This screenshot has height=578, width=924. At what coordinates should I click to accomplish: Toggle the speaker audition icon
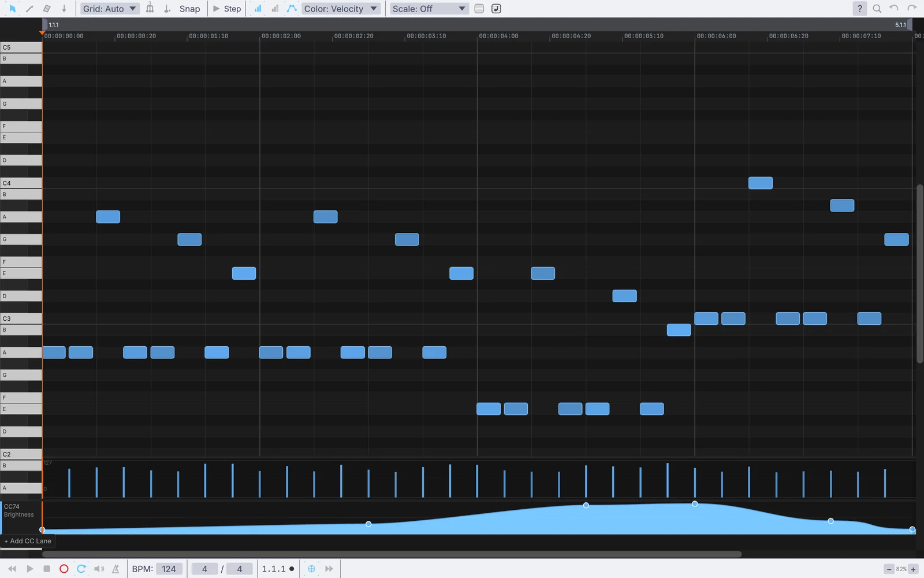tap(99, 569)
